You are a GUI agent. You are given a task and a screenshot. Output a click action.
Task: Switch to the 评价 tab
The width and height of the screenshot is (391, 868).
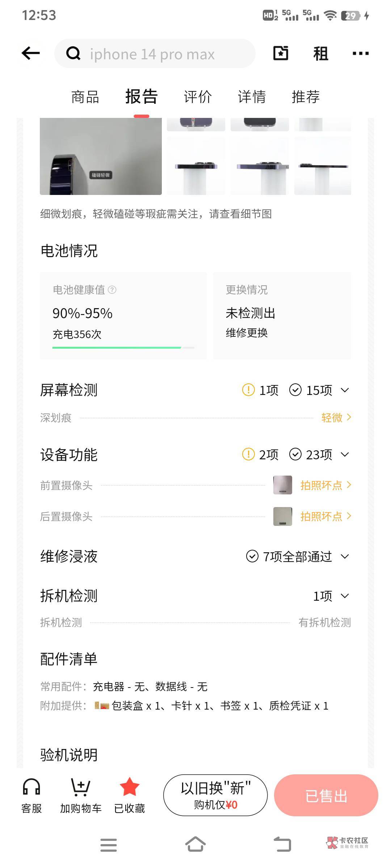pyautogui.click(x=197, y=97)
